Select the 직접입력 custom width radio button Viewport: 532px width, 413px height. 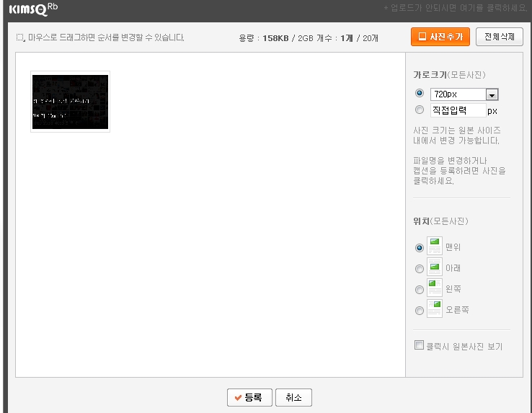(420, 110)
